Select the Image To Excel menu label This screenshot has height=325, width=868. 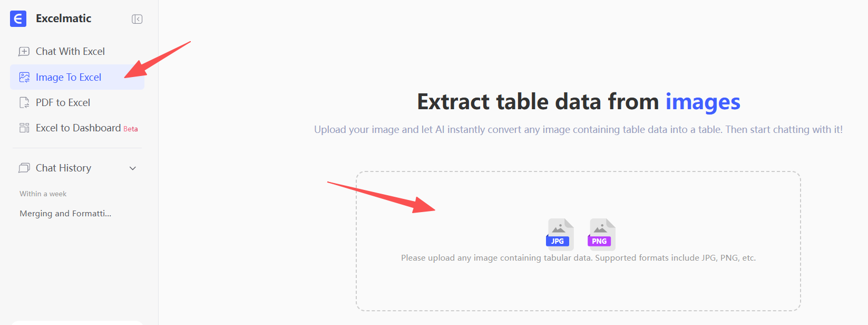pyautogui.click(x=69, y=78)
